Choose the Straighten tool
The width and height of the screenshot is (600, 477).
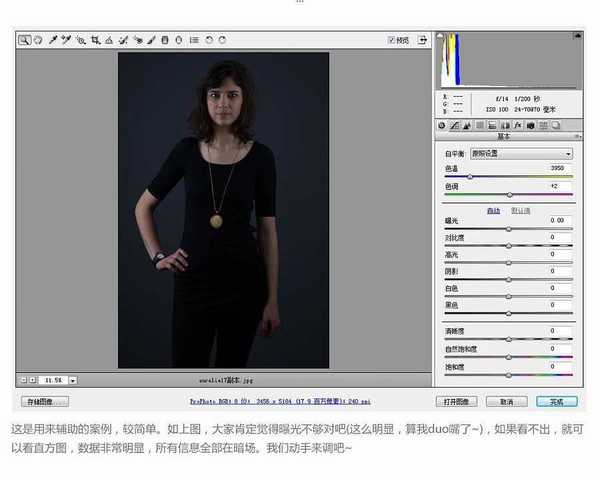[109, 40]
